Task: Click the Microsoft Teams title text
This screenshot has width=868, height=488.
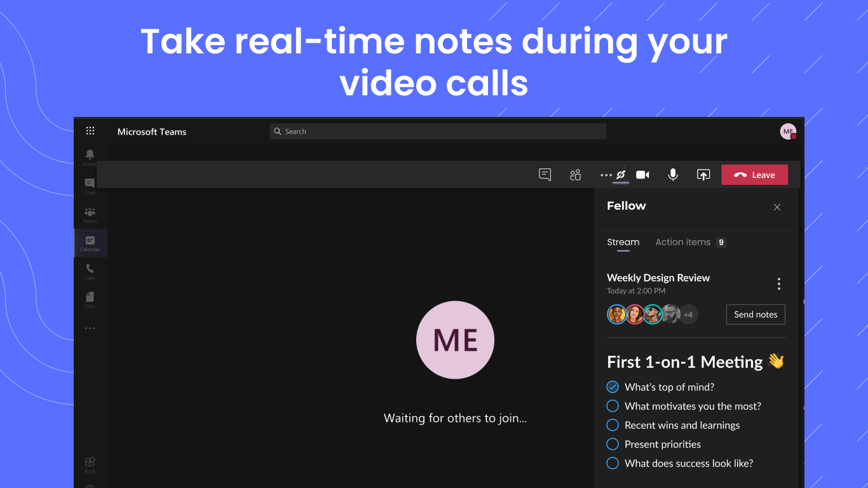Action: (x=152, y=132)
